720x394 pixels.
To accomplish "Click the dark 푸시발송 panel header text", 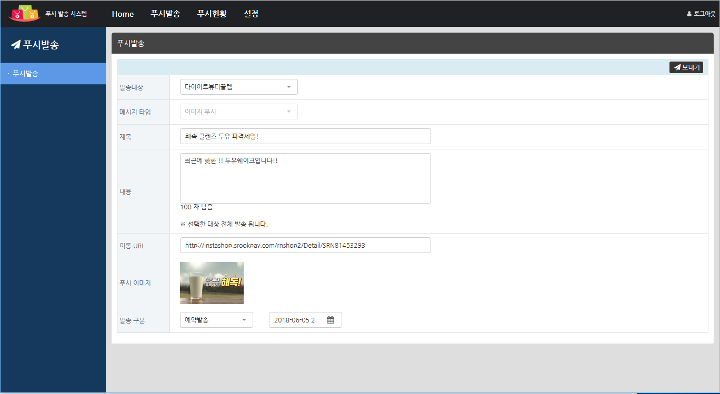I will [x=131, y=44].
